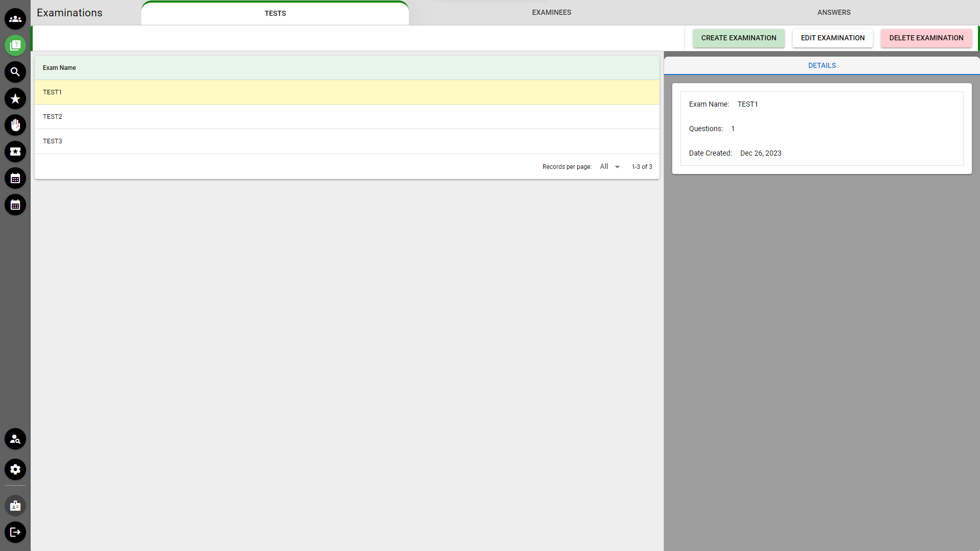
Task: Switch to the Answers tab
Action: [x=834, y=12]
